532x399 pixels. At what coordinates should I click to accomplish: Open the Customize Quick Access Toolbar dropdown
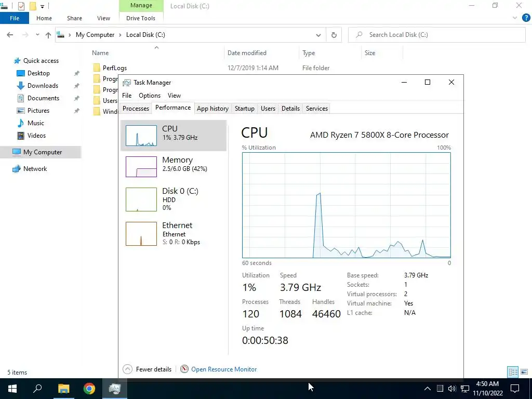[x=42, y=6]
